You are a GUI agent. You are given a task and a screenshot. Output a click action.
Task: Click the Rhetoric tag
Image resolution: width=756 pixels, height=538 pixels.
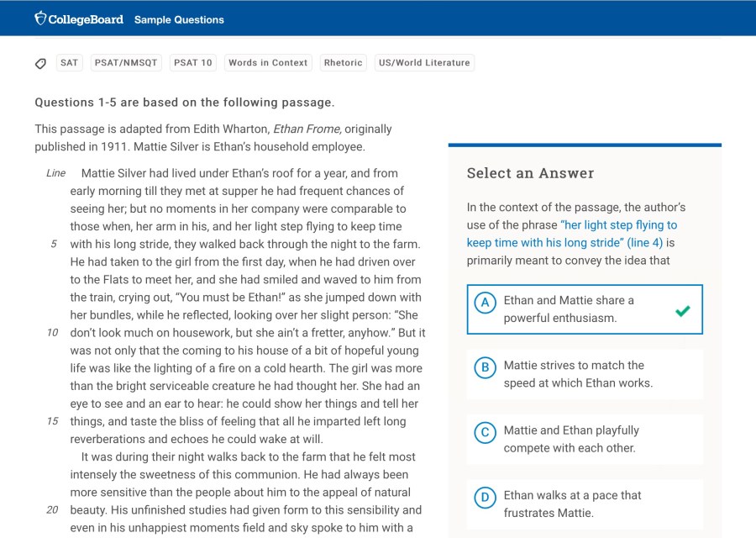click(x=343, y=63)
